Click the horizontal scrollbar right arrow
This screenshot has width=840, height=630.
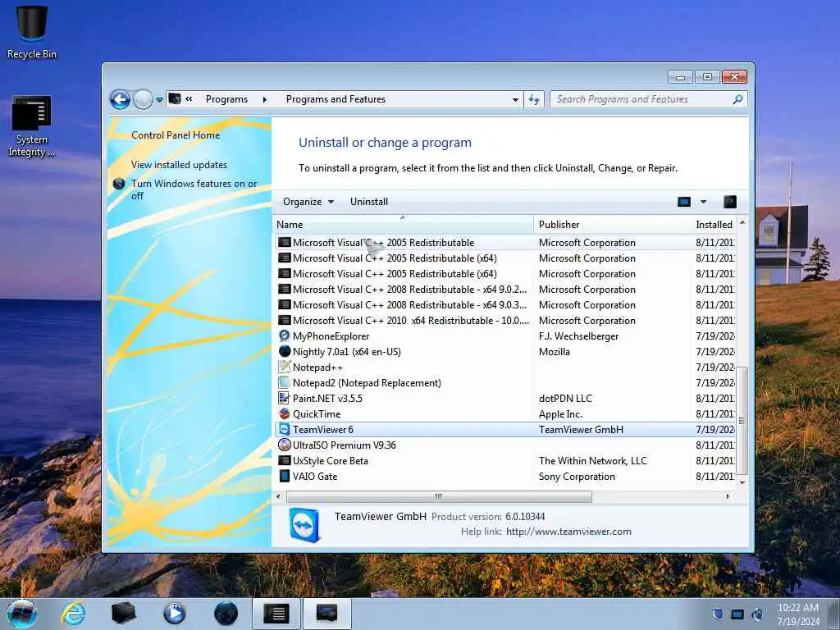tap(728, 496)
